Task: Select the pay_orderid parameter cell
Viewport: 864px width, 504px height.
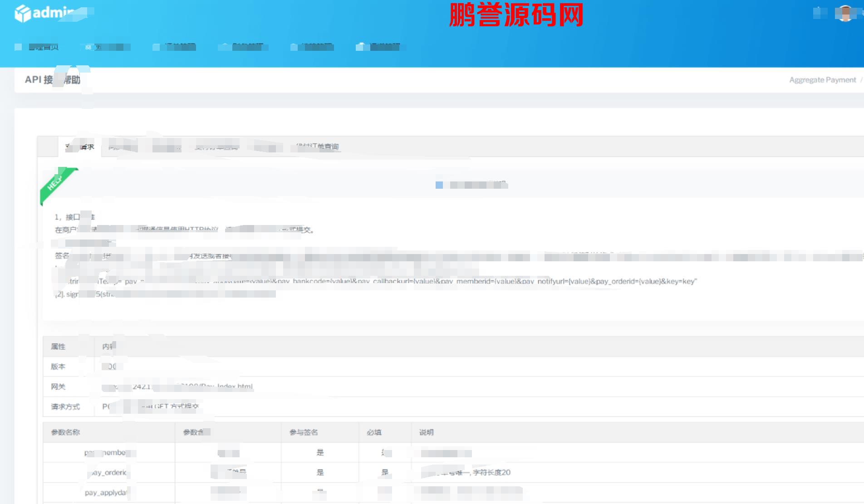Action: pyautogui.click(x=109, y=473)
